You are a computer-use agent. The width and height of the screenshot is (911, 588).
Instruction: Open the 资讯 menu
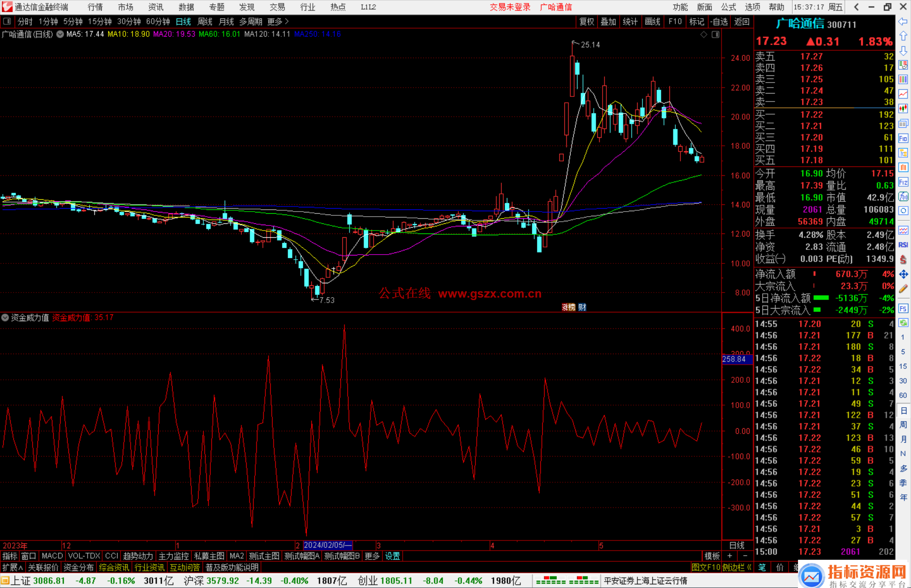coord(156,7)
